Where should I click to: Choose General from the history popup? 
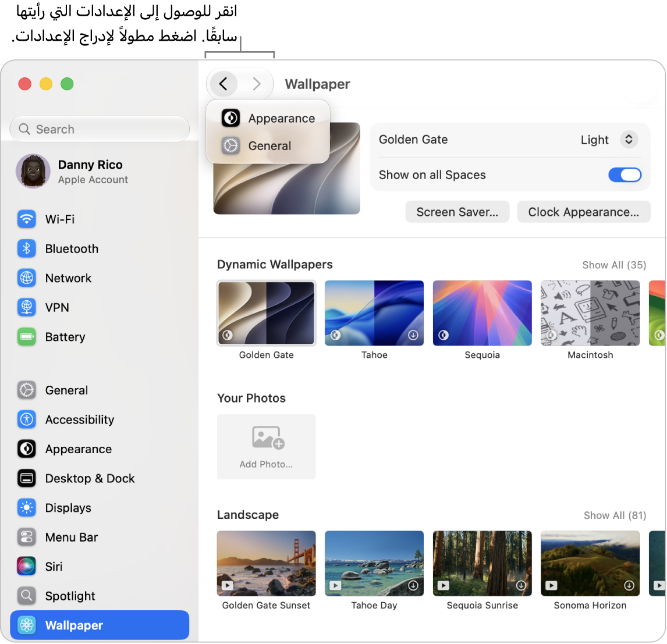[x=268, y=146]
